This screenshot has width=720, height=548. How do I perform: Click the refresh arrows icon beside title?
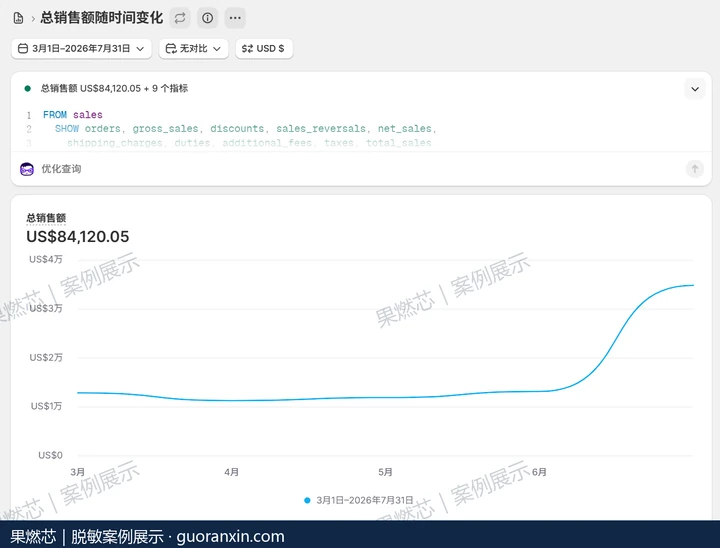pyautogui.click(x=180, y=18)
